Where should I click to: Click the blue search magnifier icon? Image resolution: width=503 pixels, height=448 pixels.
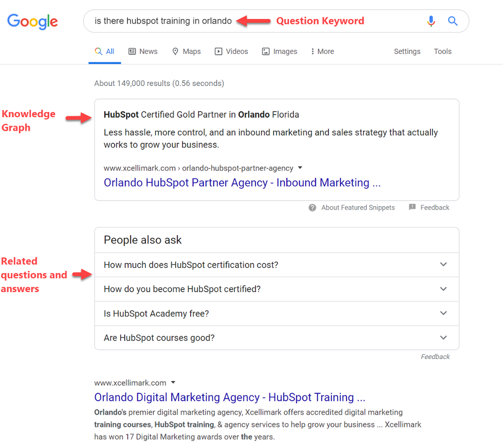point(453,21)
